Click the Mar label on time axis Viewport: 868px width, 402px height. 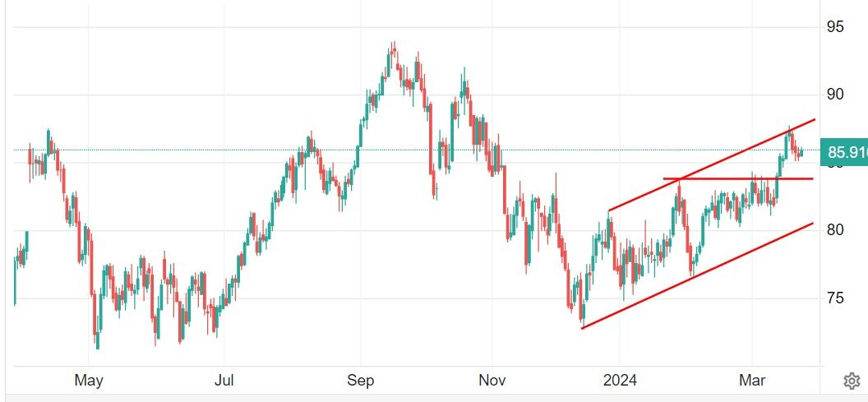click(752, 381)
